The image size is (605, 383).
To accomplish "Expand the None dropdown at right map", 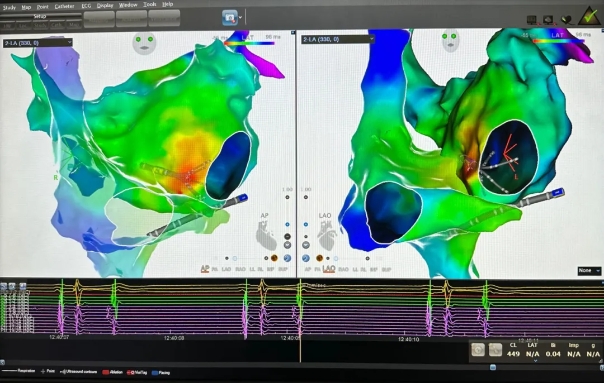I will tap(589, 271).
